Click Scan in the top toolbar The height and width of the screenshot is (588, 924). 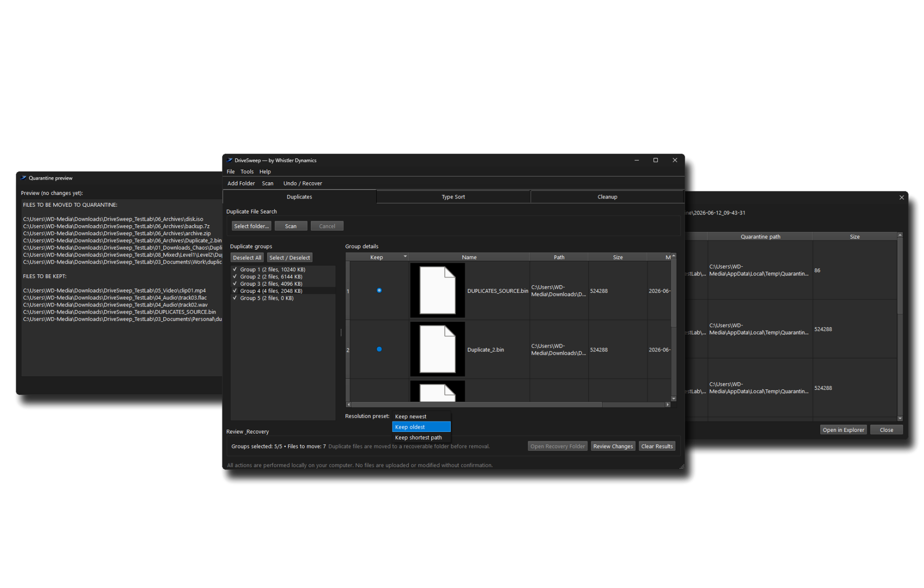(268, 183)
